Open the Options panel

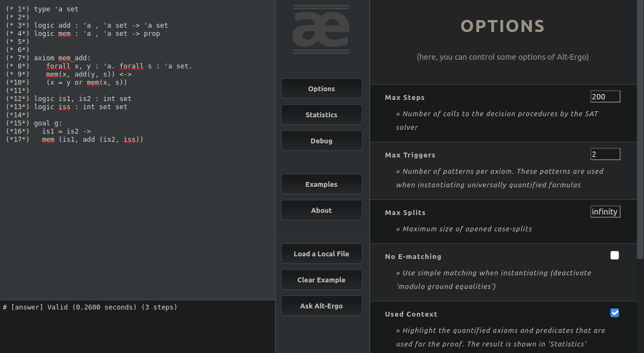coord(321,89)
